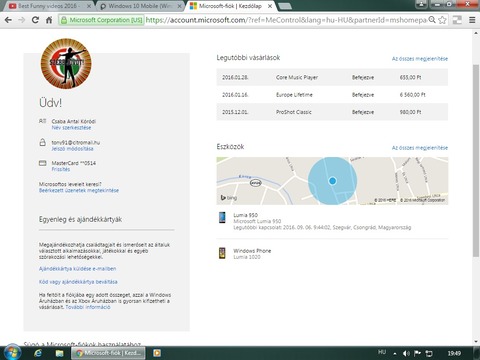Click the Egyenleg és ajándékkártyák heading

tap(80, 219)
